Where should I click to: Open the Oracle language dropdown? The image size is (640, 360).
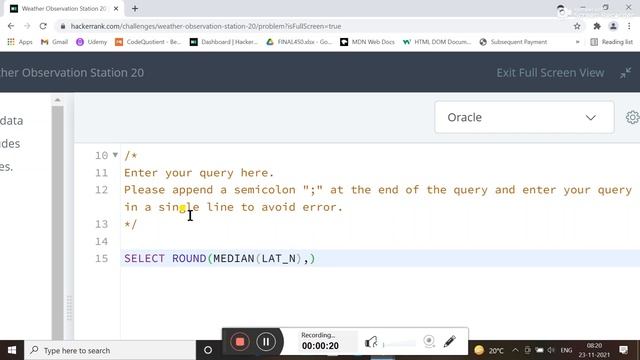click(x=524, y=117)
